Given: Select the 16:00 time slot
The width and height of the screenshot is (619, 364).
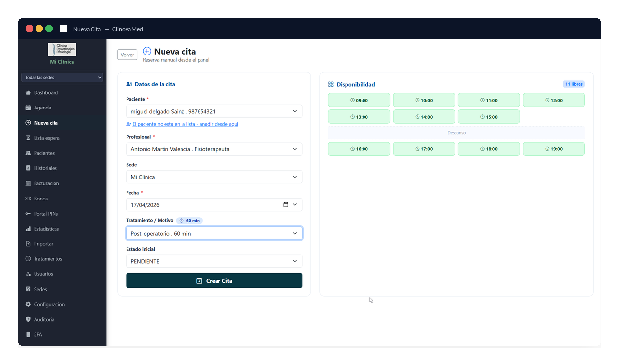Looking at the screenshot, I should (x=359, y=149).
